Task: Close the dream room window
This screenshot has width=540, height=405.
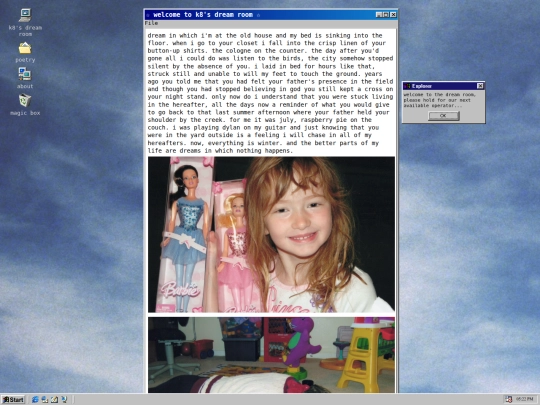Action: click(x=393, y=14)
